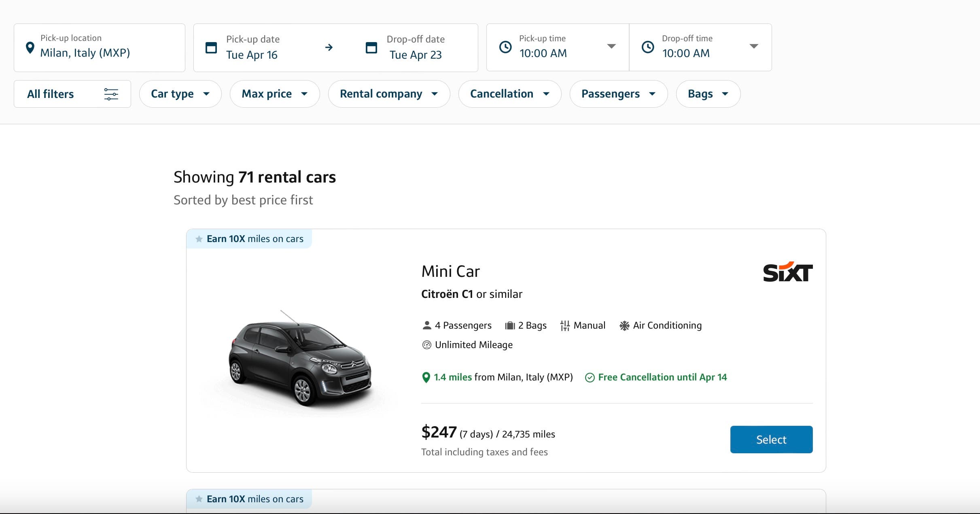Click the free cancellation checkmark icon
980x514 pixels.
[x=588, y=377]
